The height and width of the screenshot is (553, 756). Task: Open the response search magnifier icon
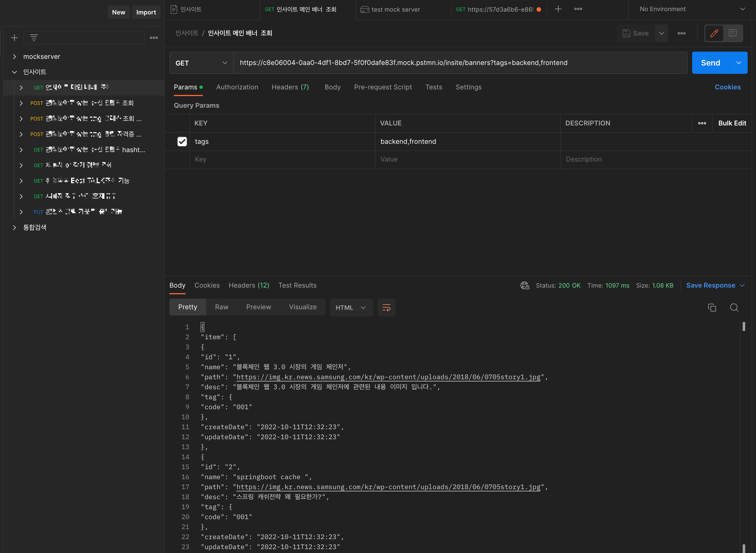tap(734, 307)
